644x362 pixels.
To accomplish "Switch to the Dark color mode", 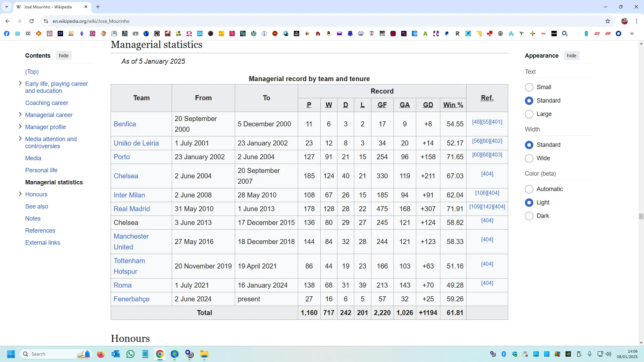I will (x=529, y=216).
